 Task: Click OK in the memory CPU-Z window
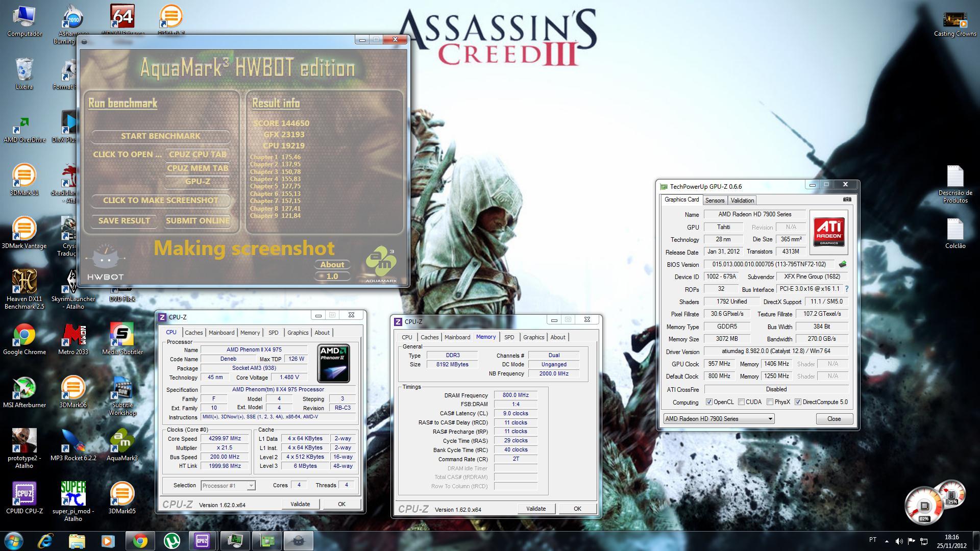pyautogui.click(x=577, y=509)
